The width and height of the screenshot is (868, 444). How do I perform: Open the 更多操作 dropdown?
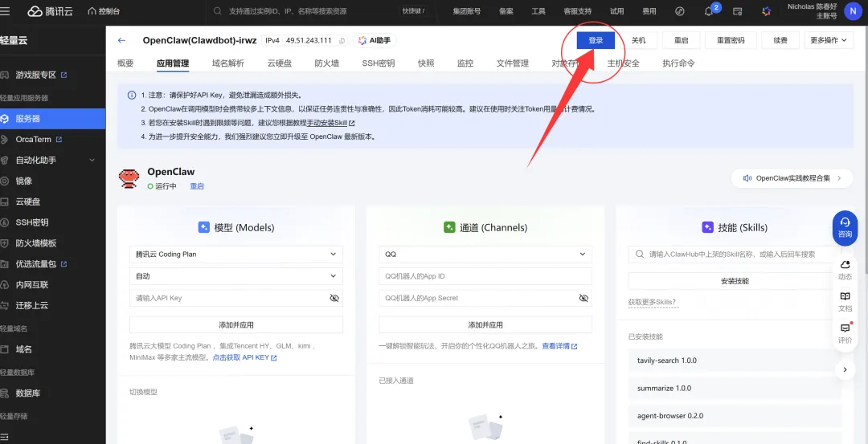(x=828, y=40)
